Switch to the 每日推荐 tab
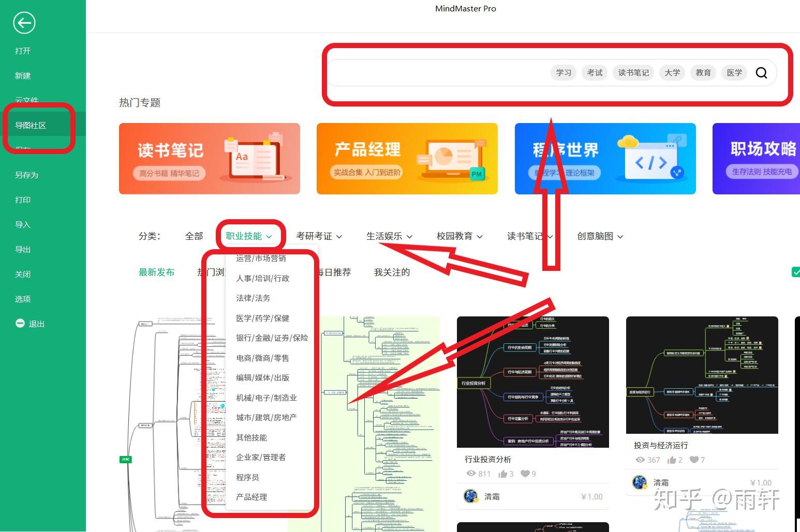 [x=335, y=272]
